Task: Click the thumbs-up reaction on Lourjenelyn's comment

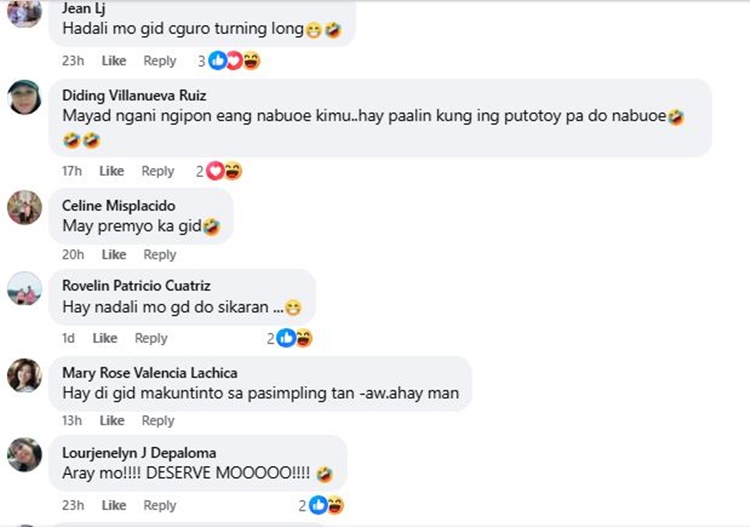Action: tap(318, 505)
